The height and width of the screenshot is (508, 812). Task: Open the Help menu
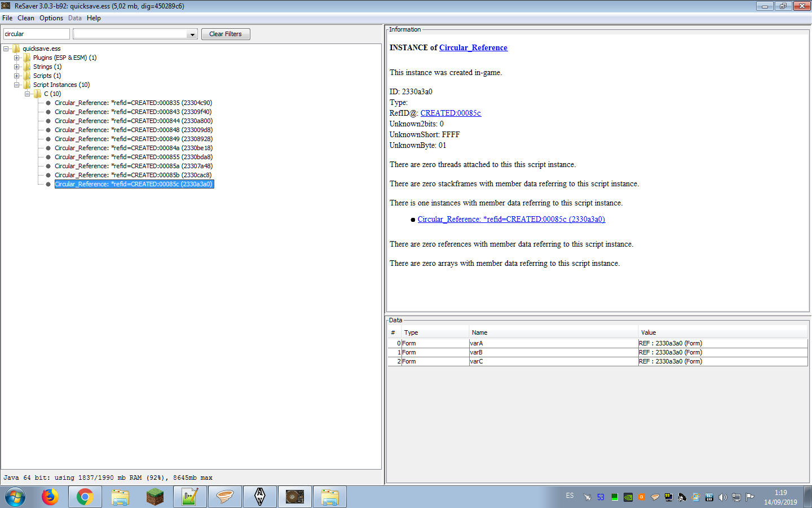[x=94, y=18]
